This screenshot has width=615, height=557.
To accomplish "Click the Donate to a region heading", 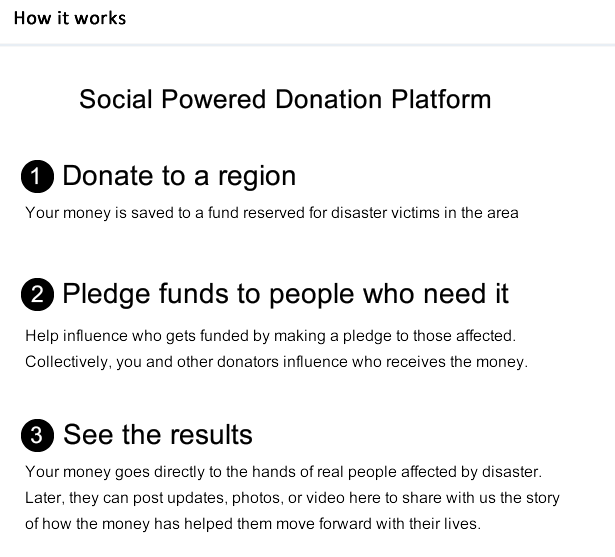I will [x=179, y=176].
